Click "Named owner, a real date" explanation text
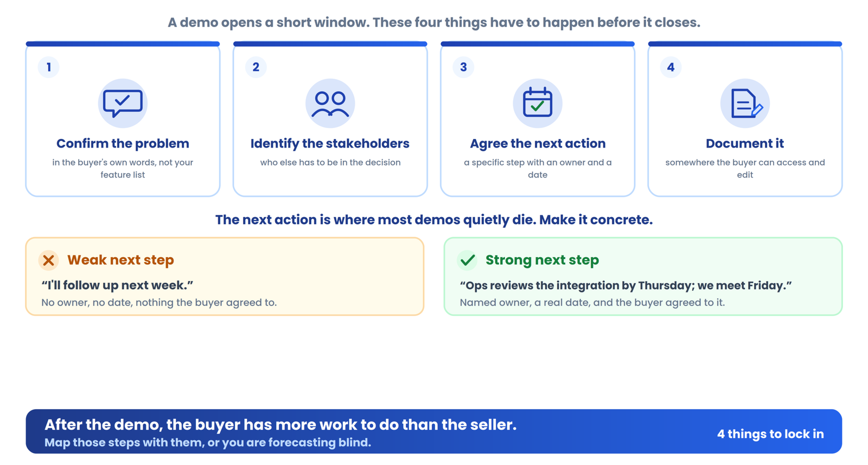868x465 pixels. pyautogui.click(x=592, y=302)
